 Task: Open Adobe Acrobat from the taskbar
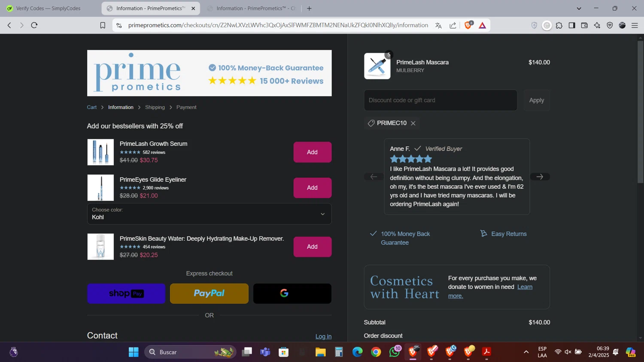[487, 352]
